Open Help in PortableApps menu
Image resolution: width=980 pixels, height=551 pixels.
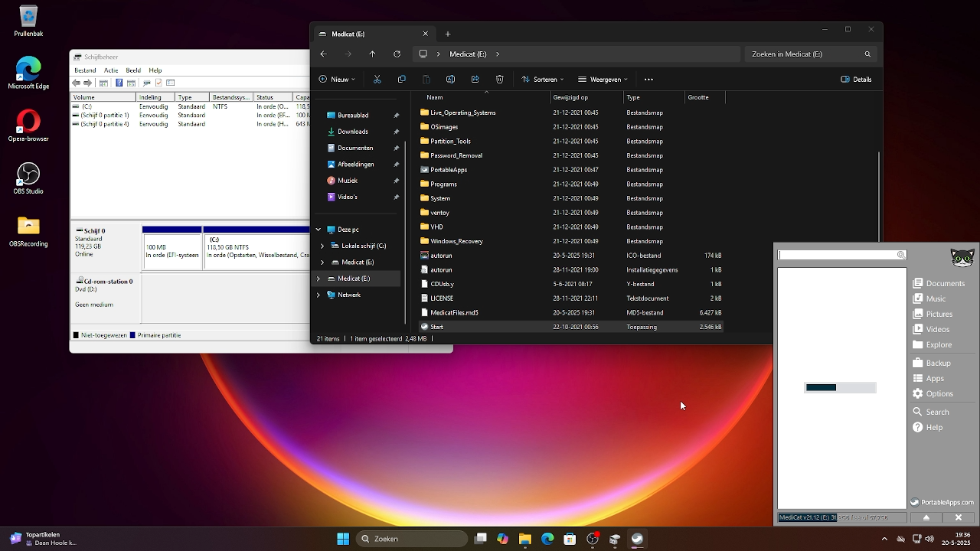click(927, 427)
